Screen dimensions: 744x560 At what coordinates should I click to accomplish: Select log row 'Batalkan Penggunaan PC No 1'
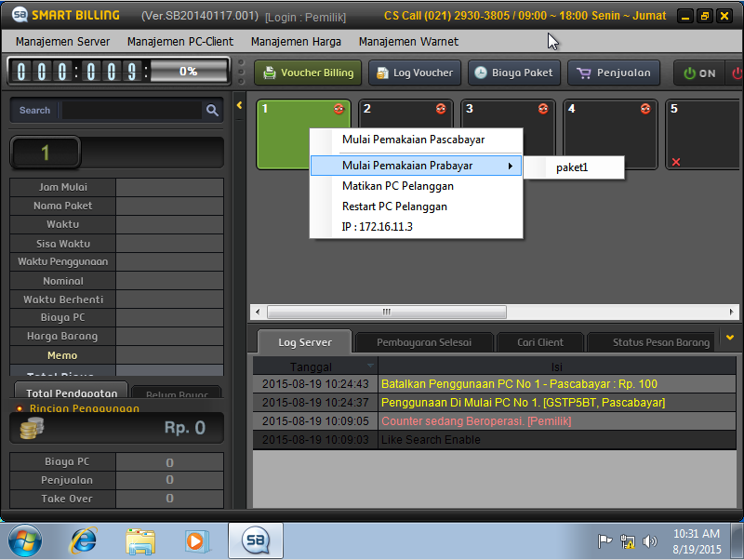coord(494,384)
